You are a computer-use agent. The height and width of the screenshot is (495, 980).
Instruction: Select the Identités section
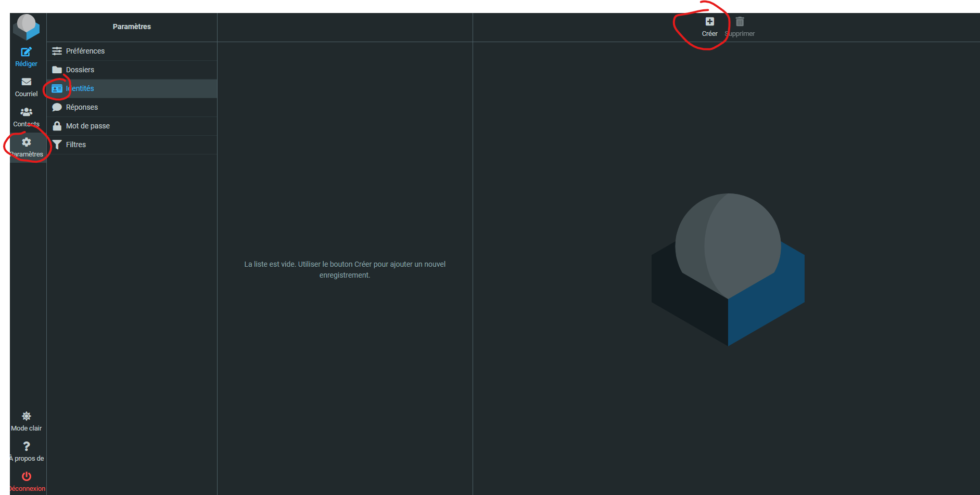80,88
